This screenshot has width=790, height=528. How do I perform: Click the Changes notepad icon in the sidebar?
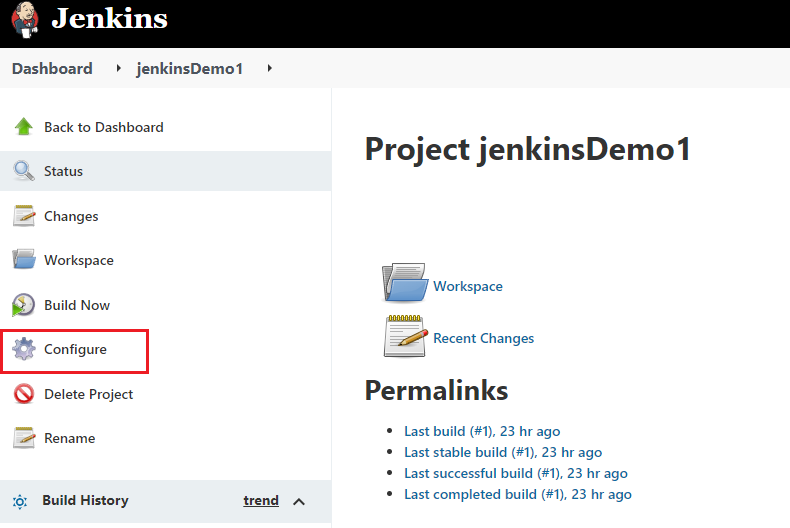pos(24,216)
